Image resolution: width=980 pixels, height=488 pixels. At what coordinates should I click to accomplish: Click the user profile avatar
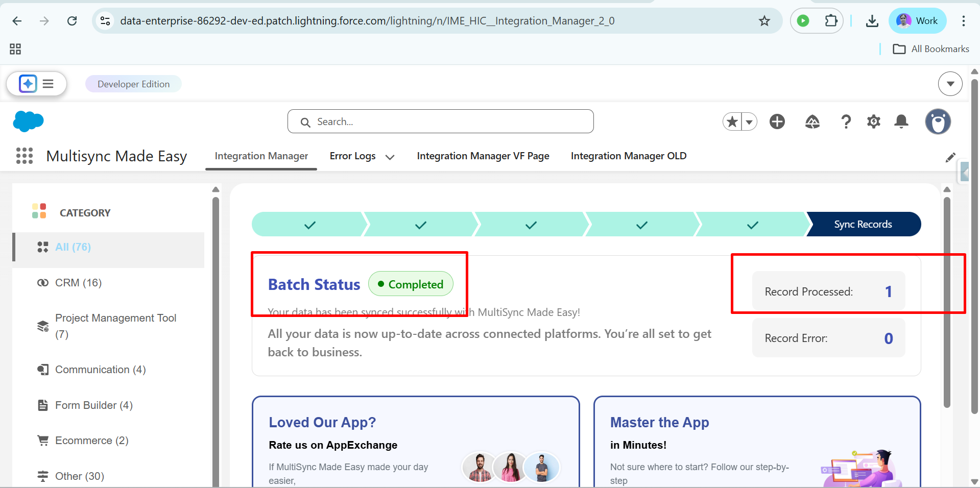click(x=938, y=121)
